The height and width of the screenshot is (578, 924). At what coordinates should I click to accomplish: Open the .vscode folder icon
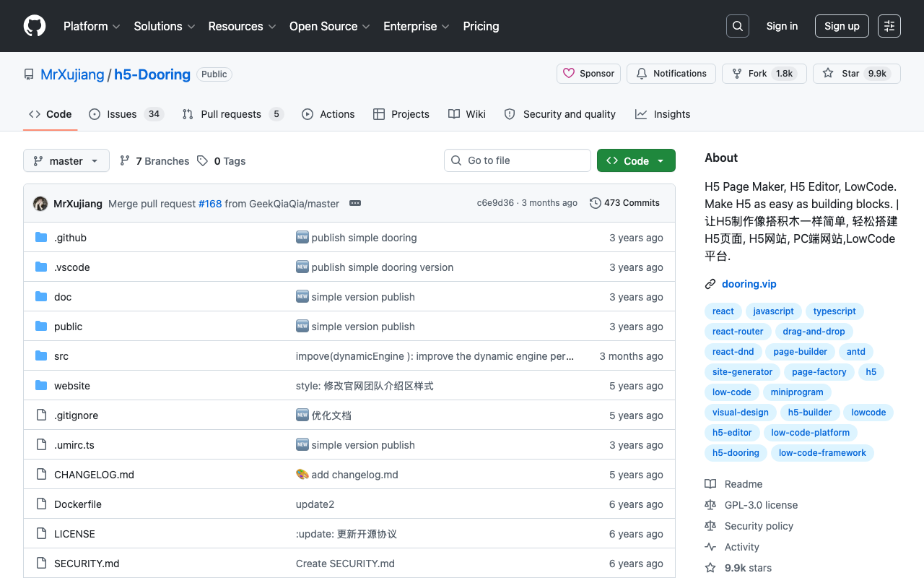pos(41,267)
